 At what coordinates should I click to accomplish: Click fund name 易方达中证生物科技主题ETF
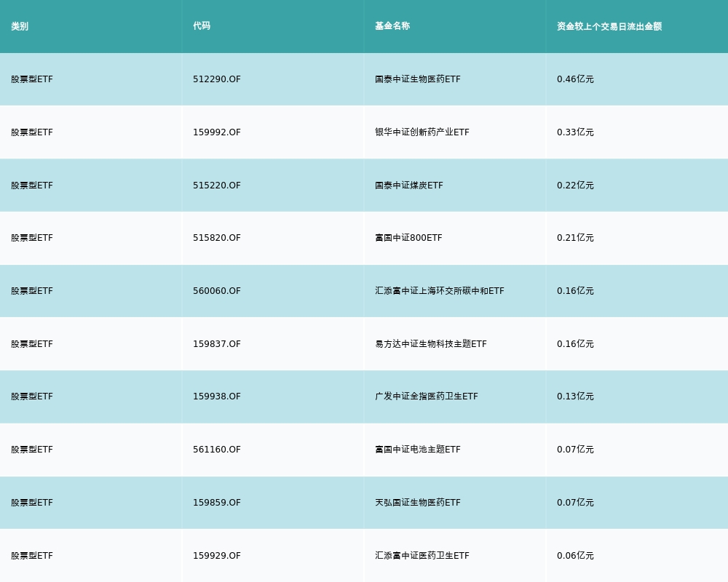(431, 344)
